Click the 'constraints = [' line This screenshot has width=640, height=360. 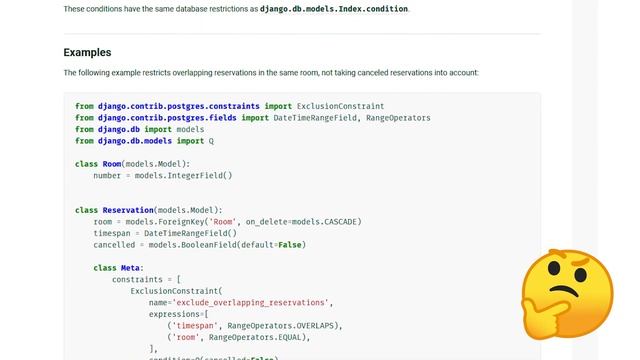pyautogui.click(x=146, y=280)
